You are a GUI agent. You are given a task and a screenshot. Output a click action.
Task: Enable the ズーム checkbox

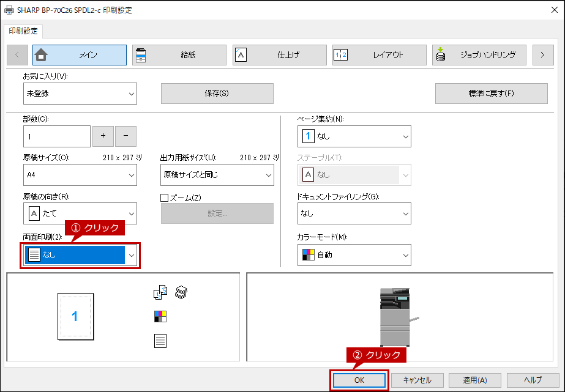(164, 198)
